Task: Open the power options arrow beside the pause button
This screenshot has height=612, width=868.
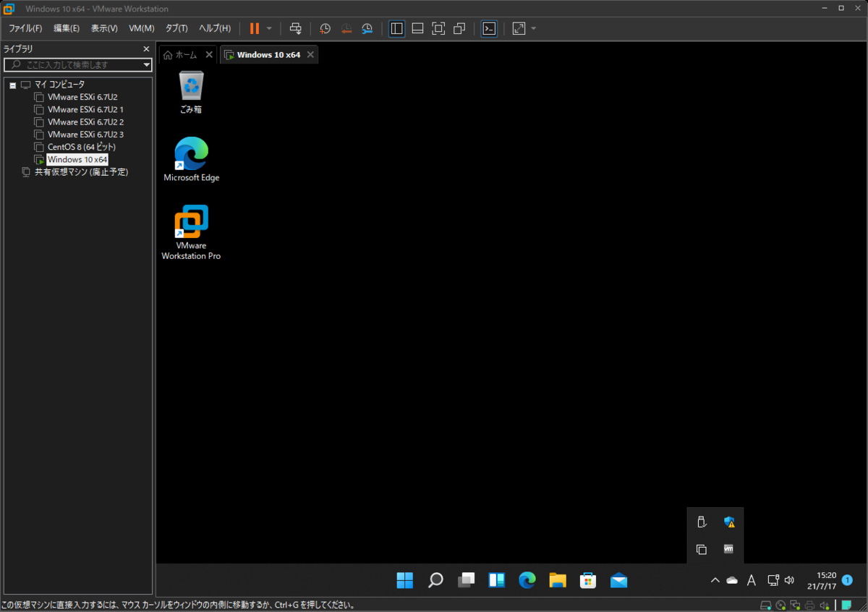Action: coord(269,29)
